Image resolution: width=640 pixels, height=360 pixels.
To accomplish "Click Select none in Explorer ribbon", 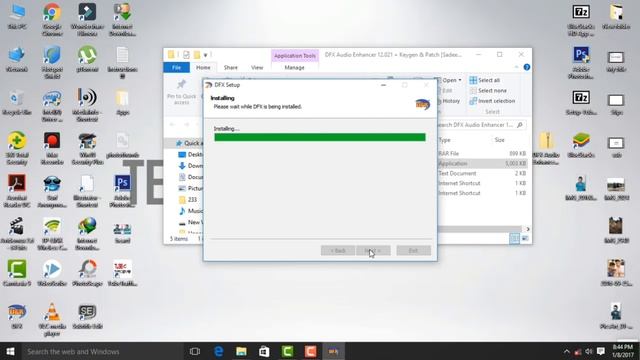I will tap(488, 91).
